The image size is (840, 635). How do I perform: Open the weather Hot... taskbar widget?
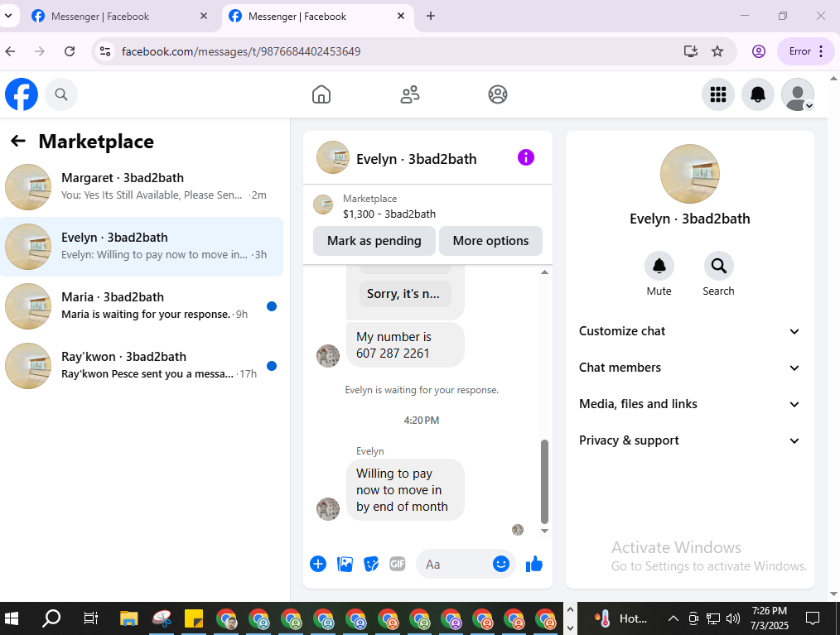[621, 619]
